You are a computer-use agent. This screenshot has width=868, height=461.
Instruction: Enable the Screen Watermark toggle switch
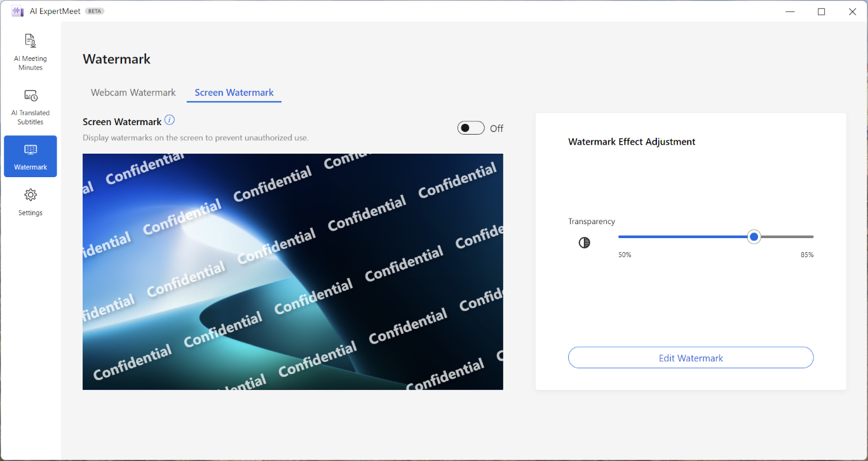pyautogui.click(x=471, y=128)
